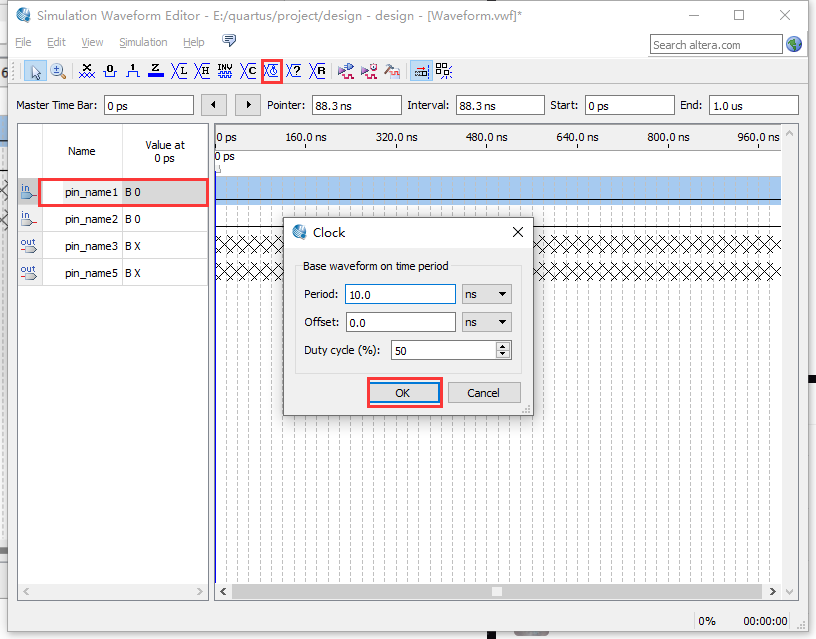This screenshot has height=639, width=816.
Task: Click the Interval value field
Action: pyautogui.click(x=500, y=105)
